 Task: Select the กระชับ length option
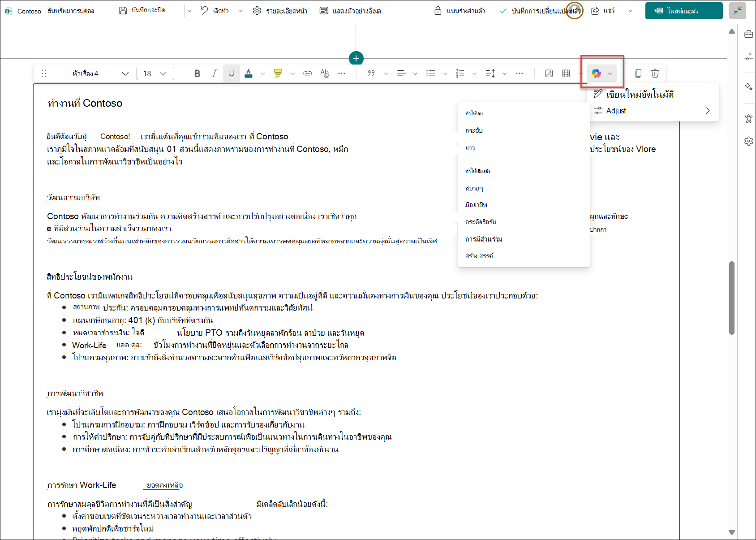click(x=524, y=130)
